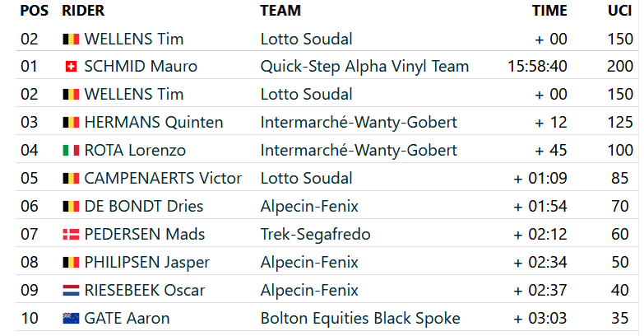Click the RIDER column header
This screenshot has height=336, width=644.
[83, 11]
